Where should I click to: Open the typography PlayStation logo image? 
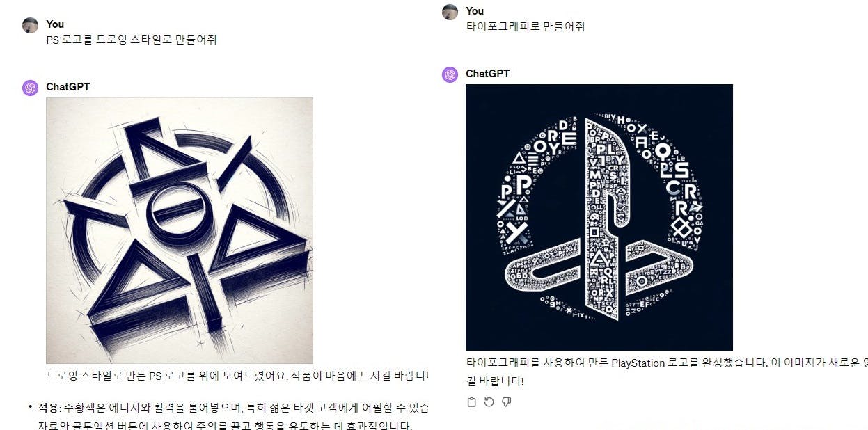coord(599,217)
